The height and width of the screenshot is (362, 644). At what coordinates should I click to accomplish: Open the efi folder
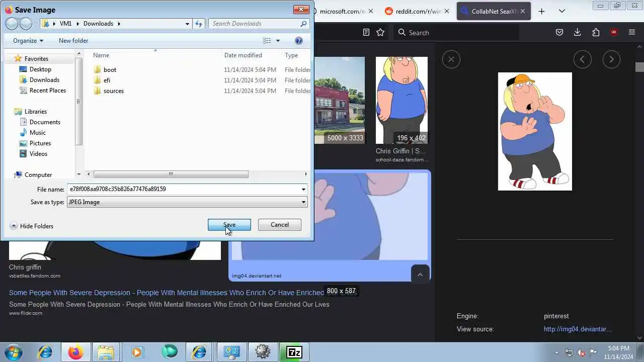pos(107,80)
